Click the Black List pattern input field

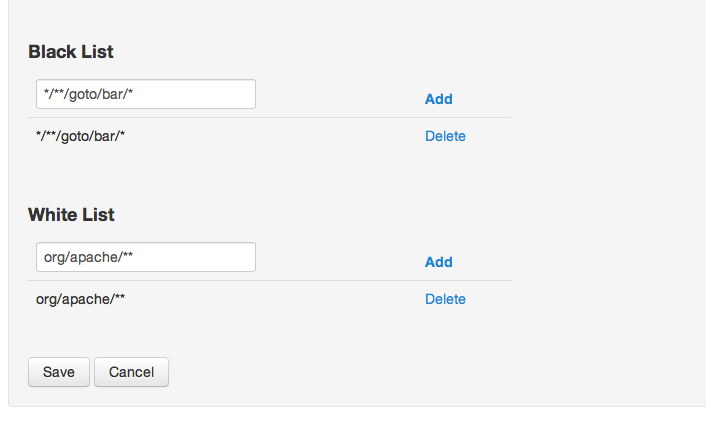145,94
